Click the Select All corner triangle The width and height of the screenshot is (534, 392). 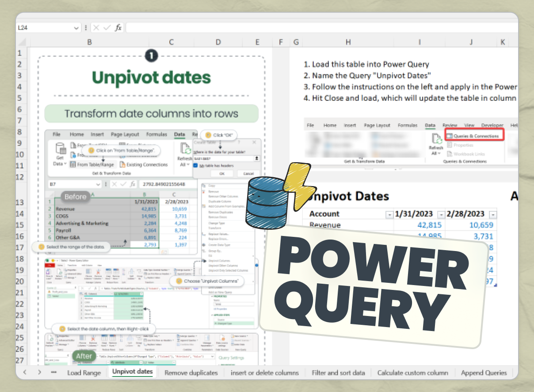23,42
